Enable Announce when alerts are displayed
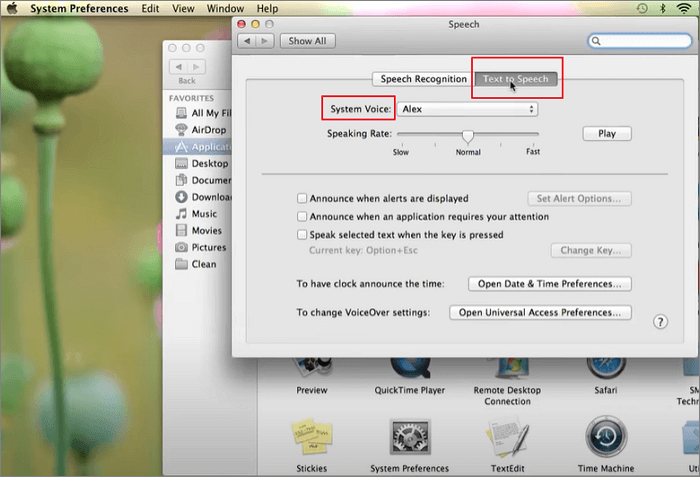This screenshot has height=477, width=700. 302,198
